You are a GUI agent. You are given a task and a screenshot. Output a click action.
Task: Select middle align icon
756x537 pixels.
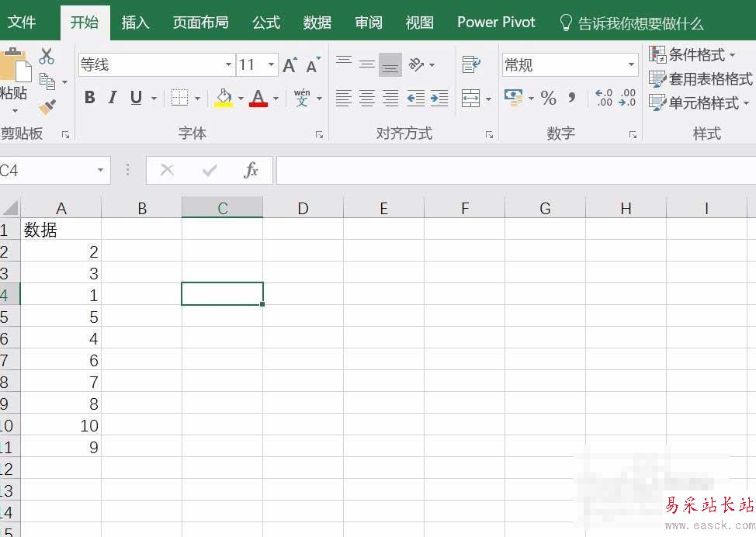tap(367, 64)
